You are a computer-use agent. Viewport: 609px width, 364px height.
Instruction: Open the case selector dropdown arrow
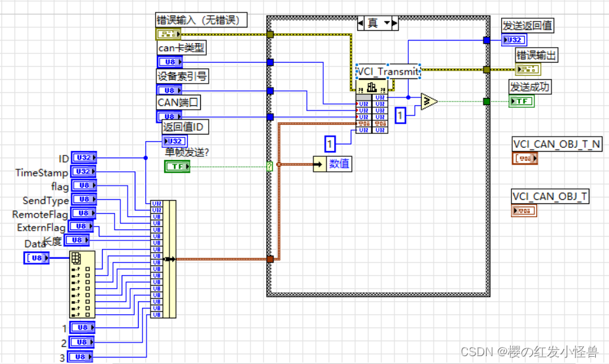pos(387,24)
